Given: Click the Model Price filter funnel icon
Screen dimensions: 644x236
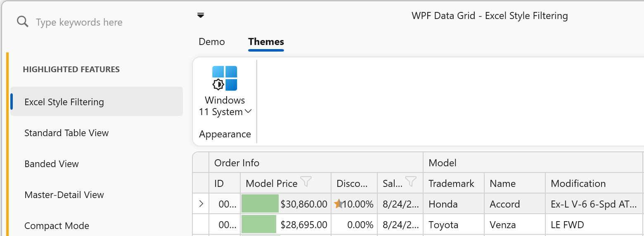Looking at the screenshot, I should (306, 181).
